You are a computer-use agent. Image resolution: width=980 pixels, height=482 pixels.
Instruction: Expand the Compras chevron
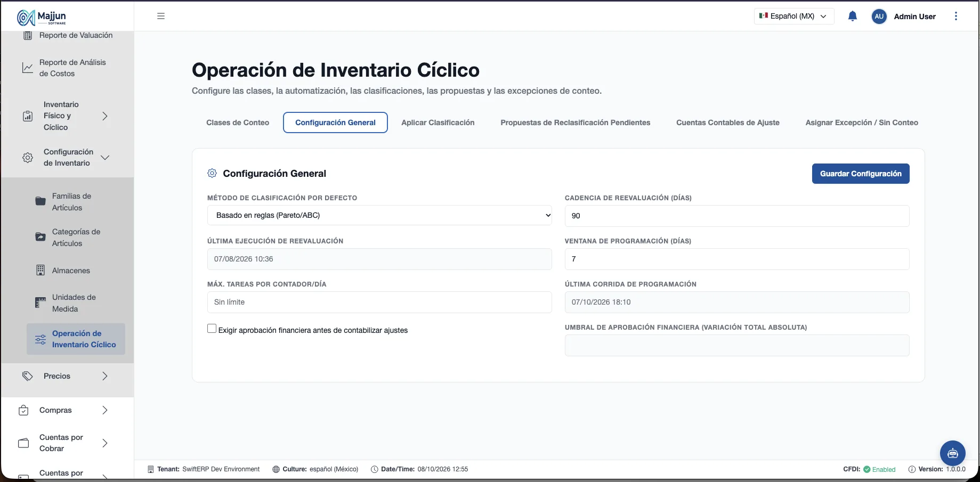105,410
